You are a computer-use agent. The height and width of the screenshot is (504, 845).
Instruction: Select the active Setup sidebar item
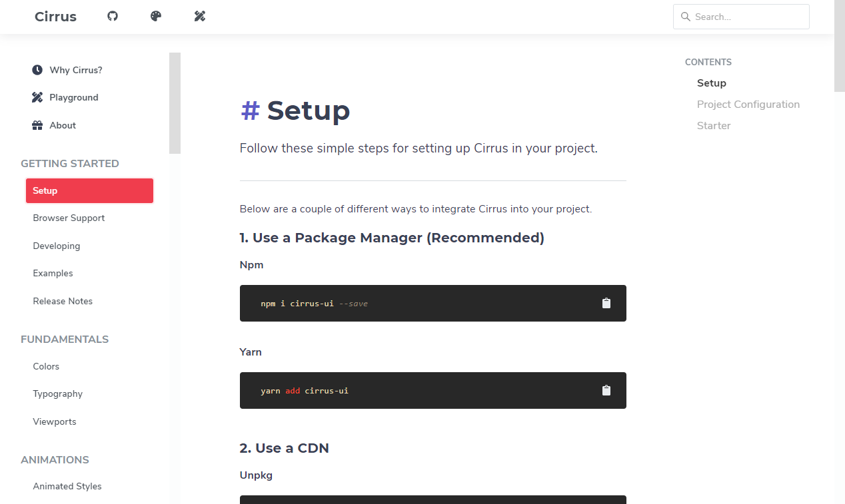click(89, 190)
